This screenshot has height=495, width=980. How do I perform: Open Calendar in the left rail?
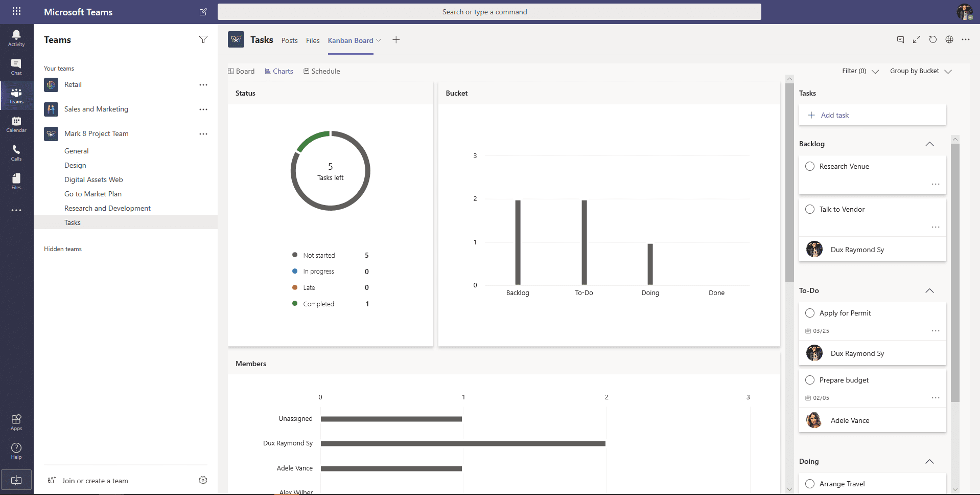click(x=16, y=124)
